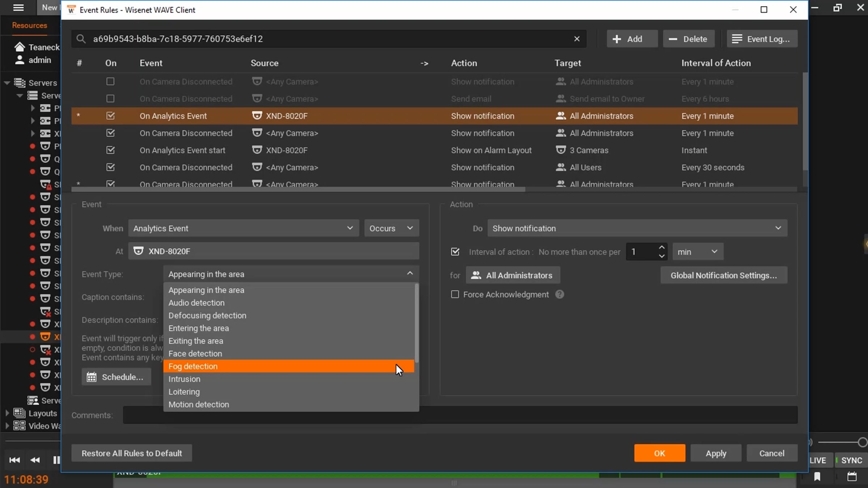Click the Servers group icon

(20, 83)
